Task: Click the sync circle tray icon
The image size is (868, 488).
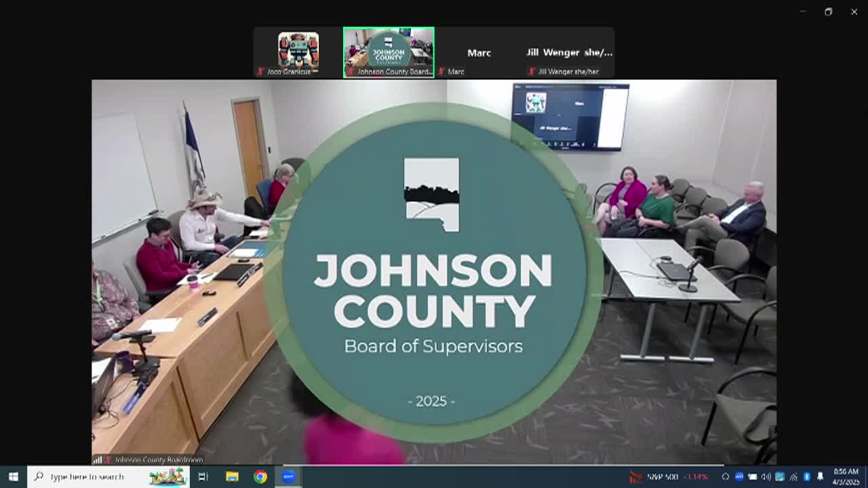Action: 726,476
